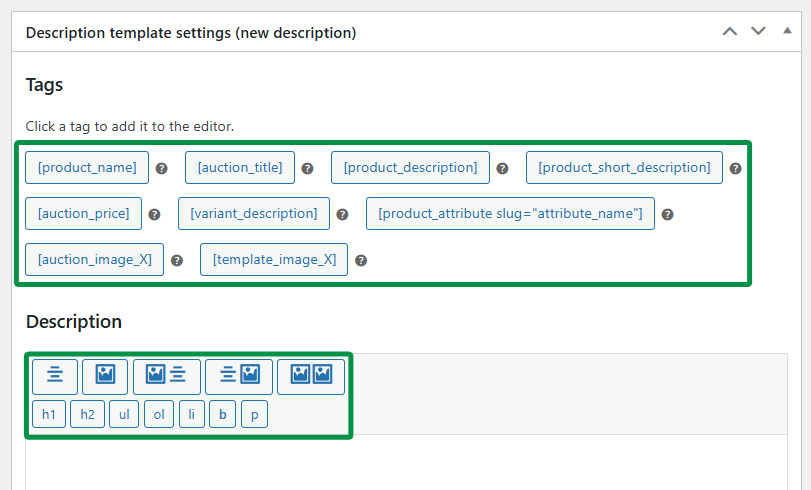
Task: Insert the text-left image-right layout block
Action: click(239, 377)
